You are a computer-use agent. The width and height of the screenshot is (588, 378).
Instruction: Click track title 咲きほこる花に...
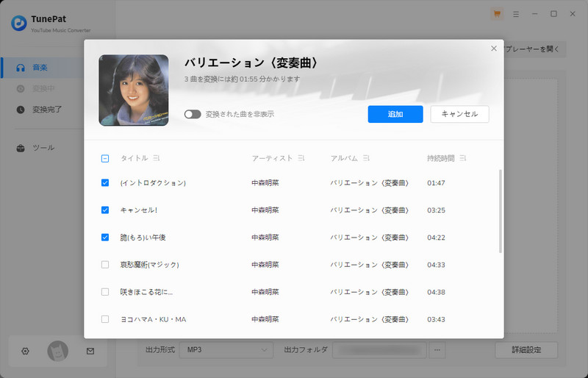coord(146,292)
